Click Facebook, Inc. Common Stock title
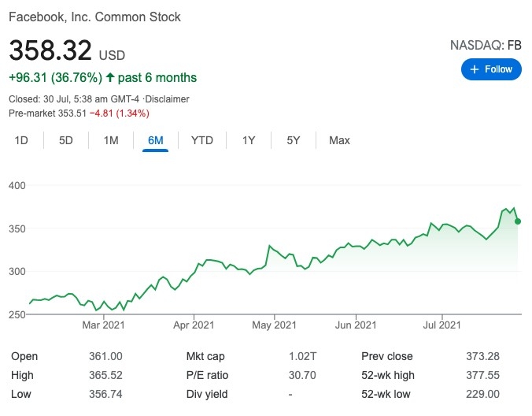Image resolution: width=532 pixels, height=416 pixels. 94,17
